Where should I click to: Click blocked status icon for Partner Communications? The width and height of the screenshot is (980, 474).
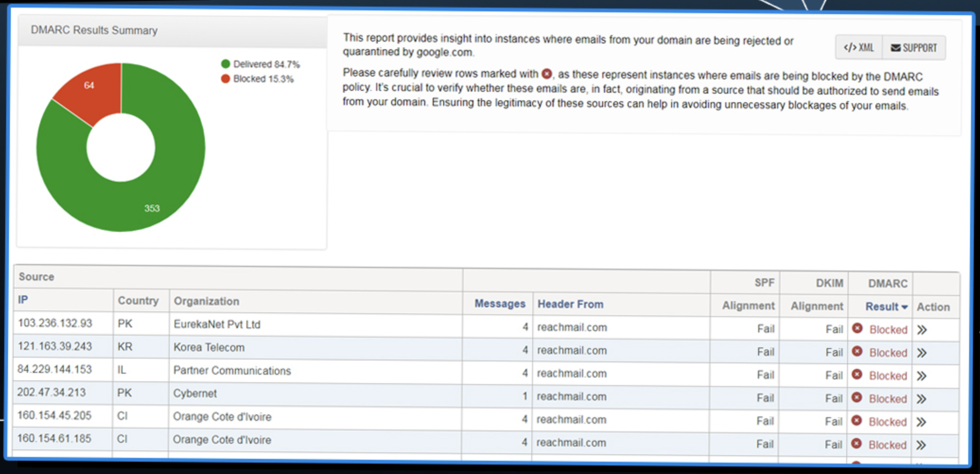tap(857, 375)
